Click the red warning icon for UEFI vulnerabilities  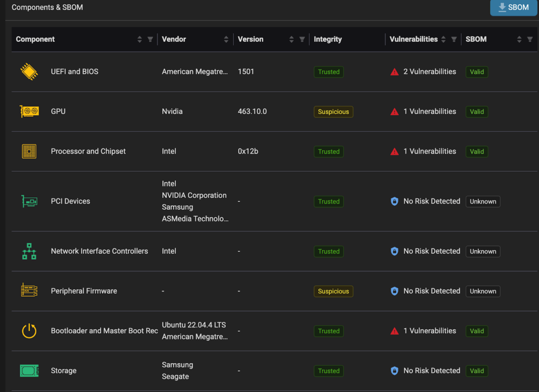pos(395,72)
